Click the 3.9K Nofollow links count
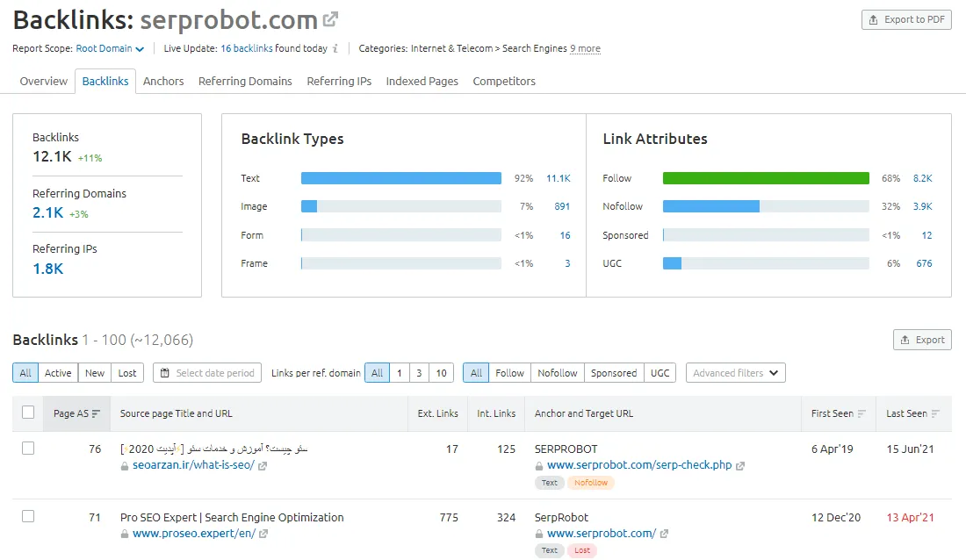The width and height of the screenshot is (966, 560). tap(922, 206)
